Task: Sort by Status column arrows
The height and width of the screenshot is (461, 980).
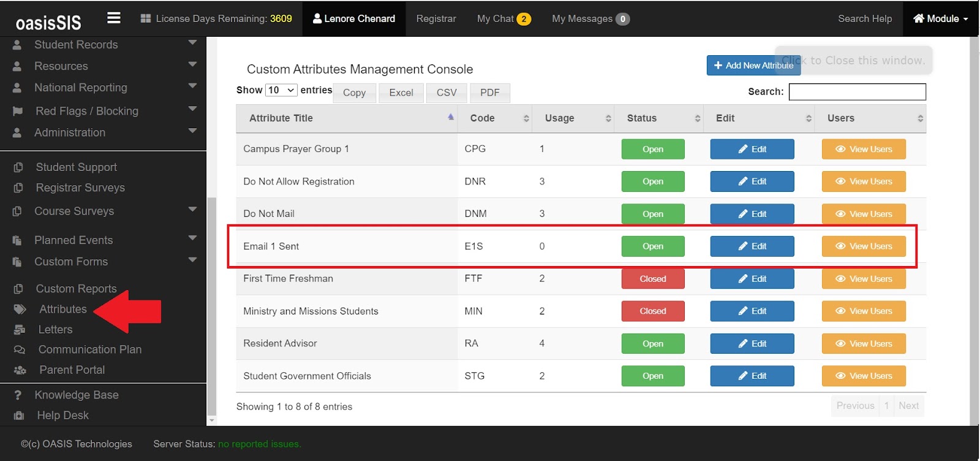Action: pyautogui.click(x=697, y=118)
